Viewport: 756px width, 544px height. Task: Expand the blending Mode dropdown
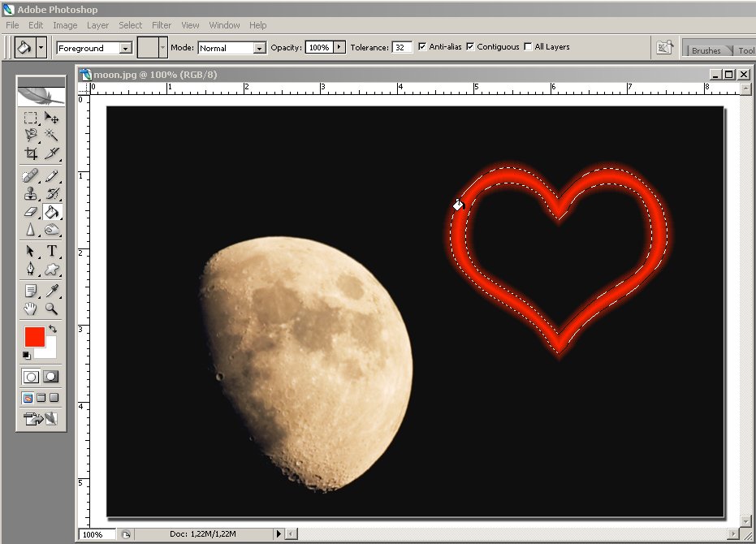[x=259, y=48]
